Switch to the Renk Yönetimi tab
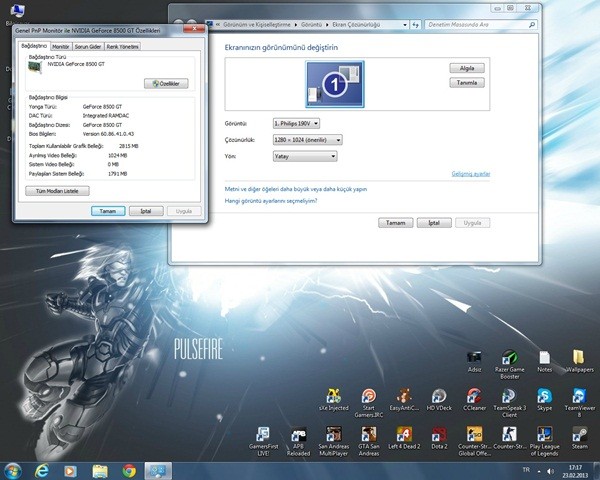Screen dimensions: 600x480 [x=123, y=46]
